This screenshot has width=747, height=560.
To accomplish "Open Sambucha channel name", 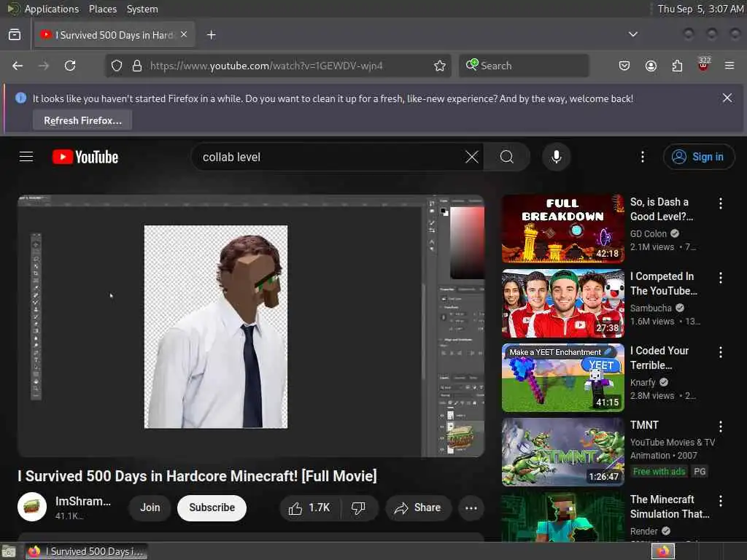I will pos(650,308).
